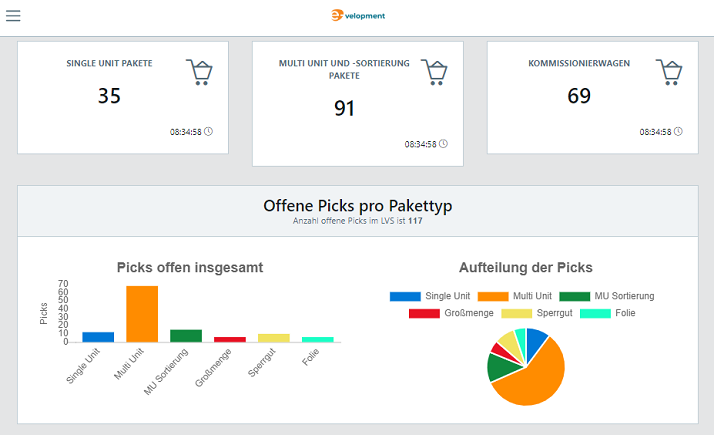Click the green MU Sortierung bar

(186, 336)
